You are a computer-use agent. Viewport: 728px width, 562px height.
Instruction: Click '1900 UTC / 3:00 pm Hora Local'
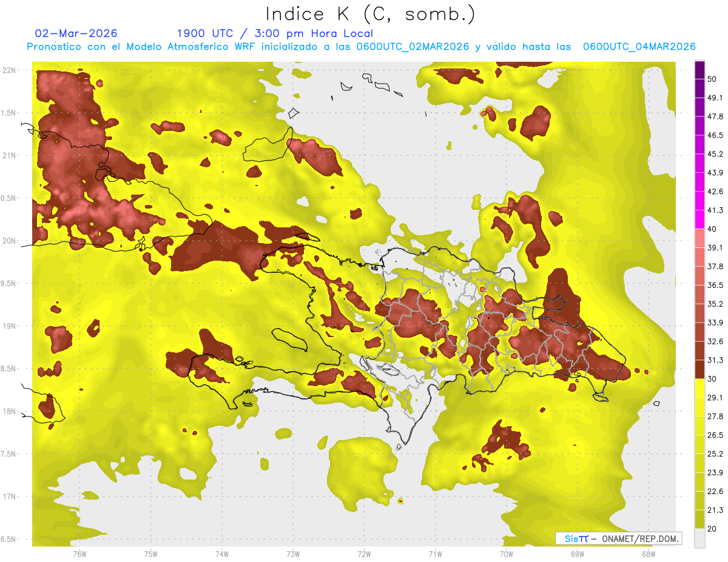tap(275, 33)
